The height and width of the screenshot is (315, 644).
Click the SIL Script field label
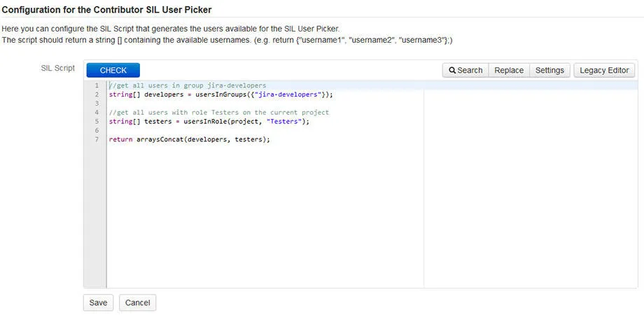58,68
